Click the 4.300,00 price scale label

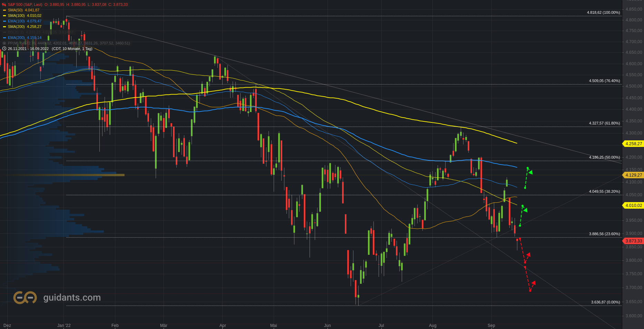(634, 133)
